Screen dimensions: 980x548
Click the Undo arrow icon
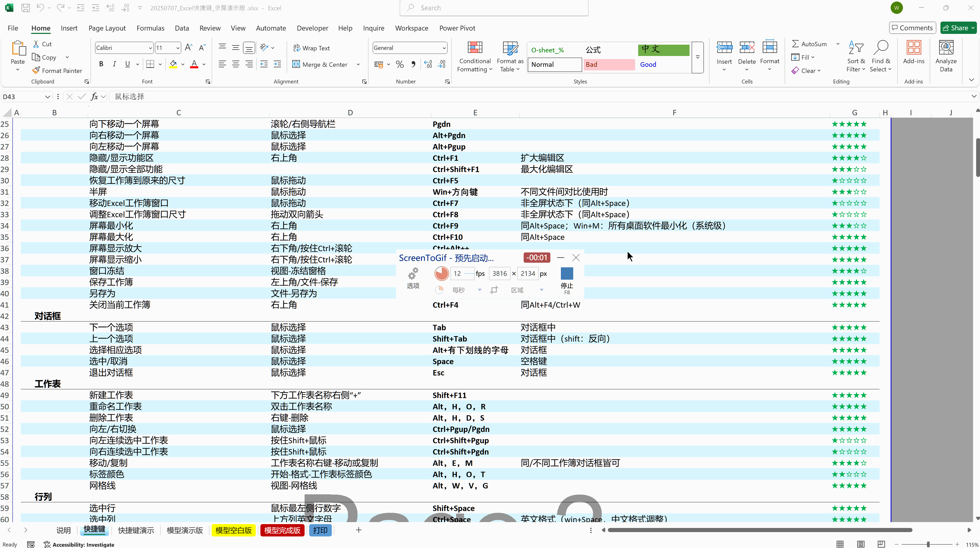pos(40,8)
